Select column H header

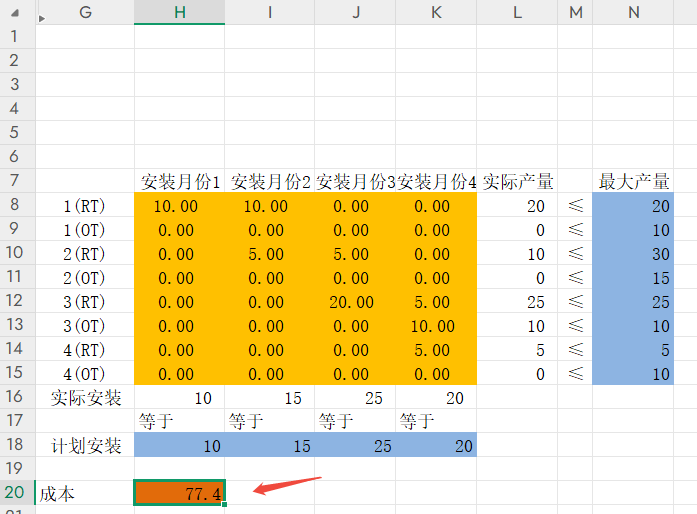(180, 12)
